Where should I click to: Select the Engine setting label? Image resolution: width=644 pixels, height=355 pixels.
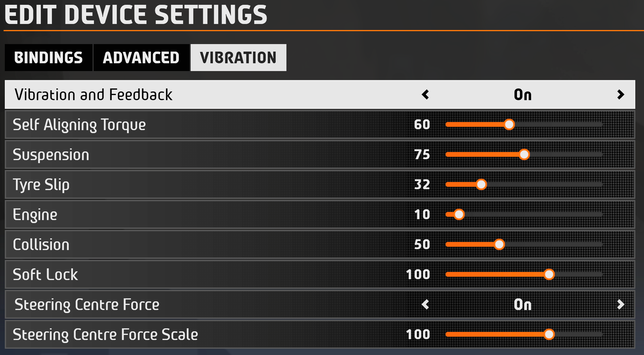[x=35, y=215]
